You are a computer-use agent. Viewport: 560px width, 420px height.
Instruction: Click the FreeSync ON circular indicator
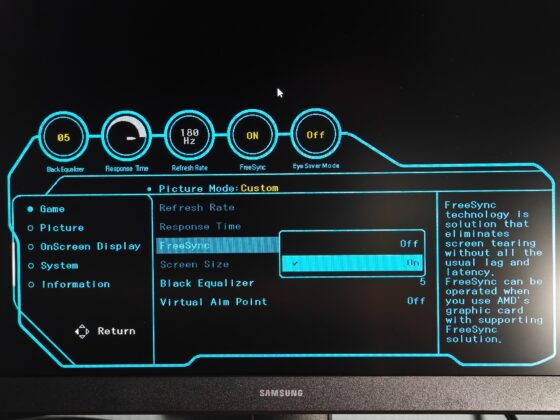(252, 135)
